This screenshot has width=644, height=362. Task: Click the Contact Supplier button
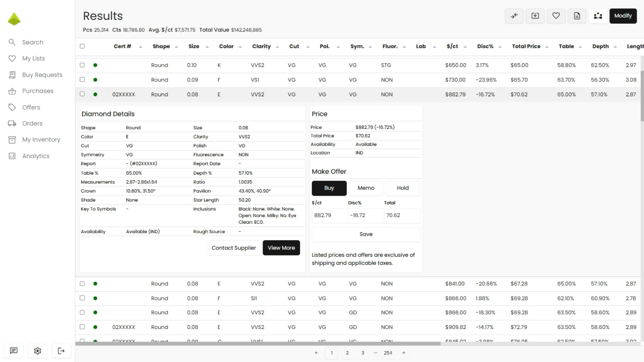click(233, 248)
